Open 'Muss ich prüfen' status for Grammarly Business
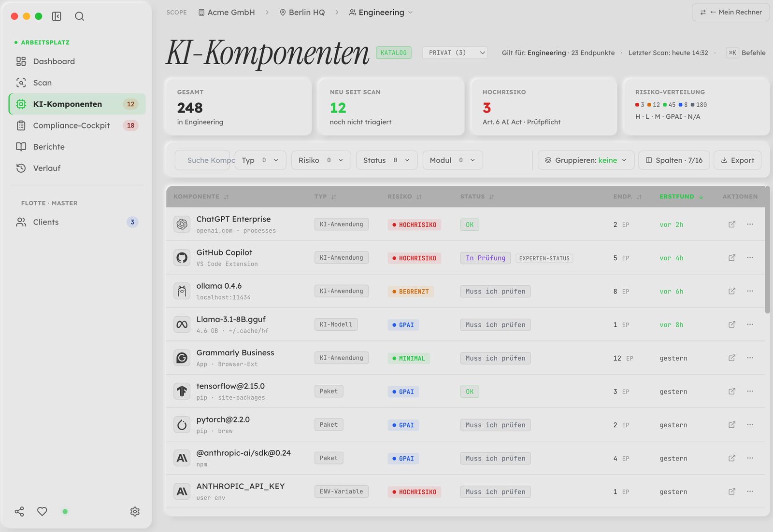 [x=495, y=358]
